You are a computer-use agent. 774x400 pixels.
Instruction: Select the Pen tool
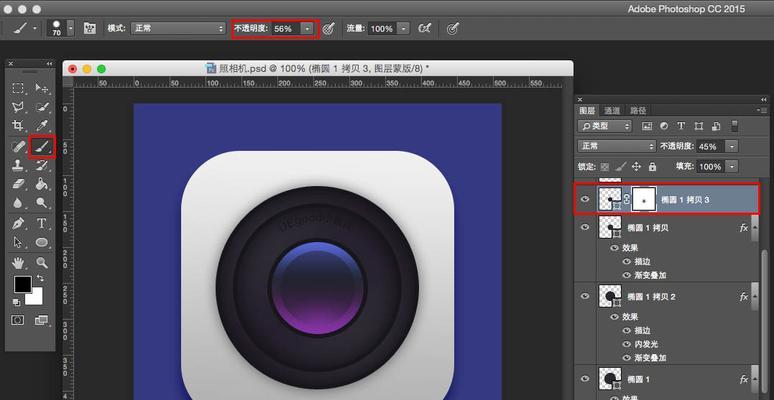pyautogui.click(x=18, y=224)
